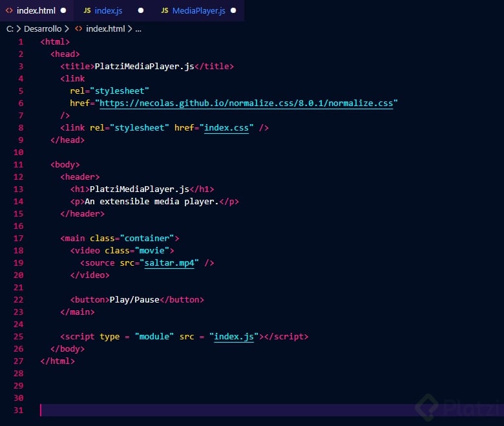Click the closing head tag
This screenshot has height=426, width=504.
coord(67,140)
